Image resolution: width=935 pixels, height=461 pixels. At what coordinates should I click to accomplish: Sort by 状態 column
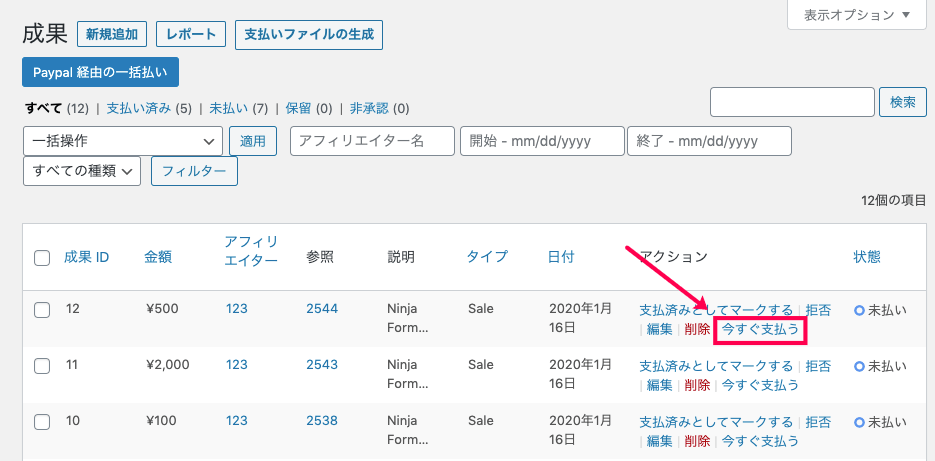[x=867, y=257]
